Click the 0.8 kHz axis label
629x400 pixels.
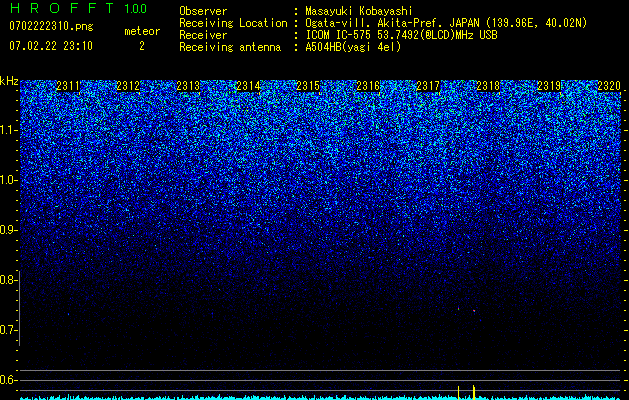9,280
